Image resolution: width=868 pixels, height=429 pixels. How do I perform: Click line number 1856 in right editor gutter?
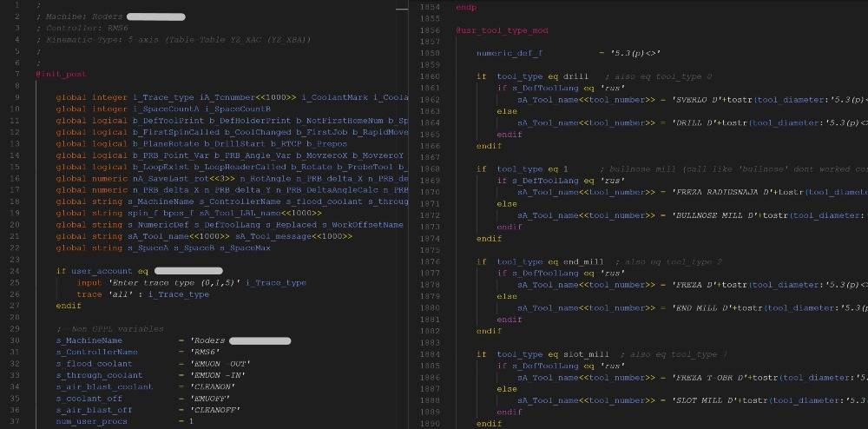(430, 30)
